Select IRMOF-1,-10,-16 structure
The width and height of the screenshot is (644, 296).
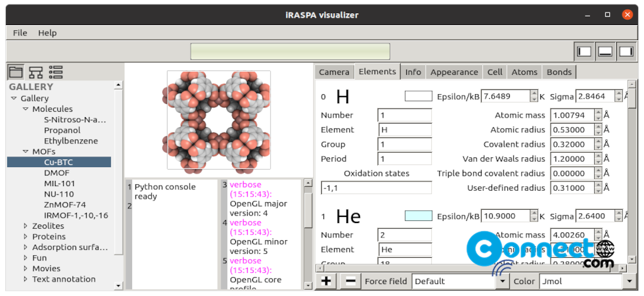[76, 216]
